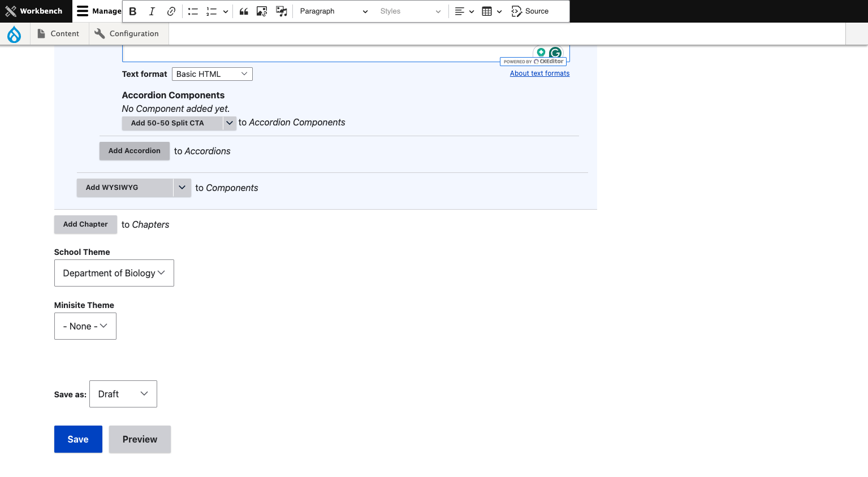Open the Workbench toolbar tab
Viewport: 868px width, 477px height.
pyautogui.click(x=34, y=11)
